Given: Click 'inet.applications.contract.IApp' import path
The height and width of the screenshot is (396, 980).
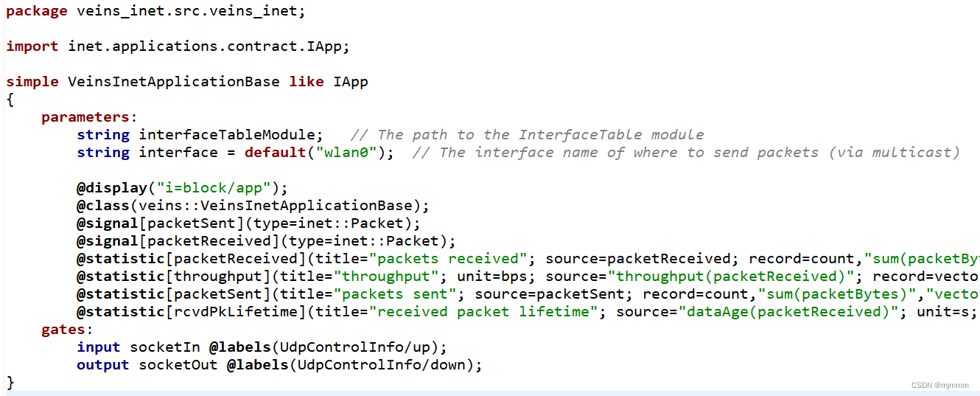Looking at the screenshot, I should [x=206, y=46].
